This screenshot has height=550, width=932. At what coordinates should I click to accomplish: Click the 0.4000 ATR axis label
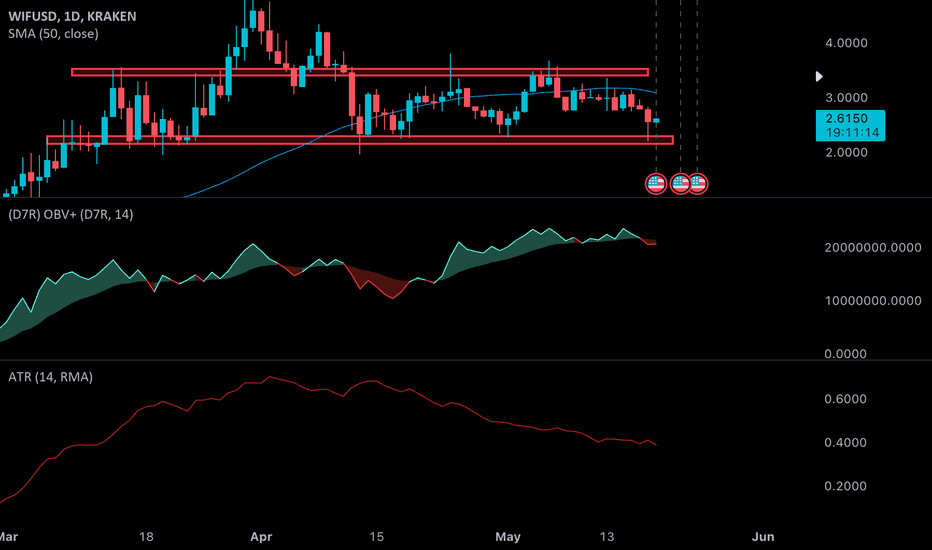[x=845, y=442]
